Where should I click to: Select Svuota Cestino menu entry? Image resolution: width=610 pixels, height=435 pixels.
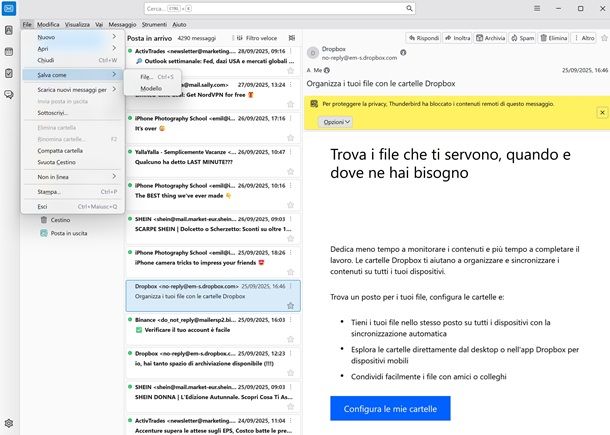tap(72, 162)
